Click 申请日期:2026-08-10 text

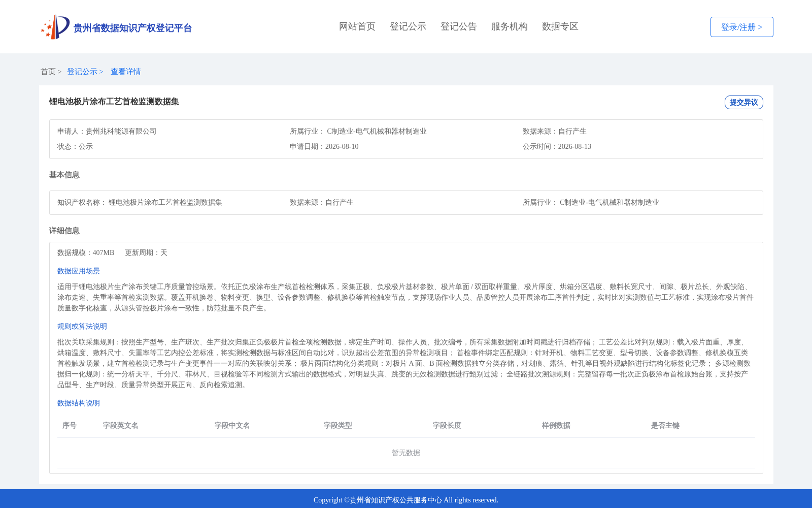tap(324, 146)
